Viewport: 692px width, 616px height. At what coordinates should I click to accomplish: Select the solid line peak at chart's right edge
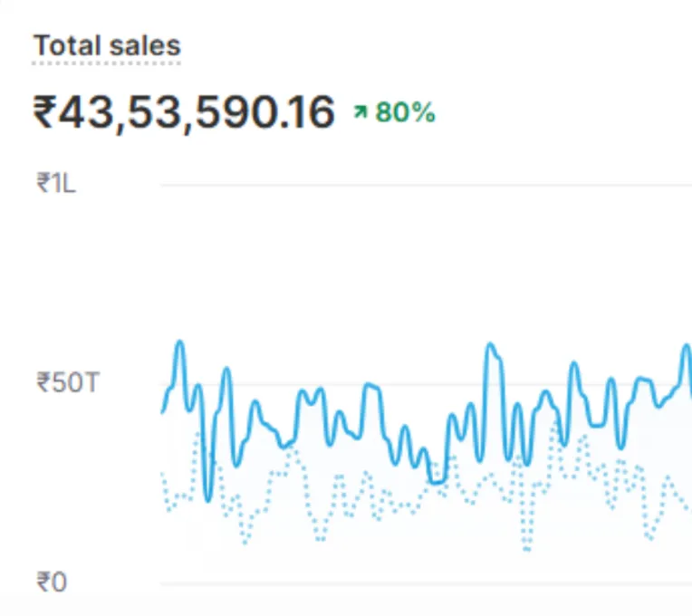[x=686, y=346]
